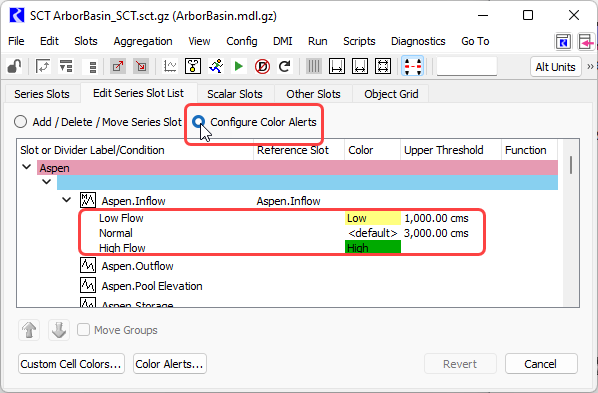Click the red export arrow toolbar icon
Viewport: 598px width, 393px height.
[118, 67]
